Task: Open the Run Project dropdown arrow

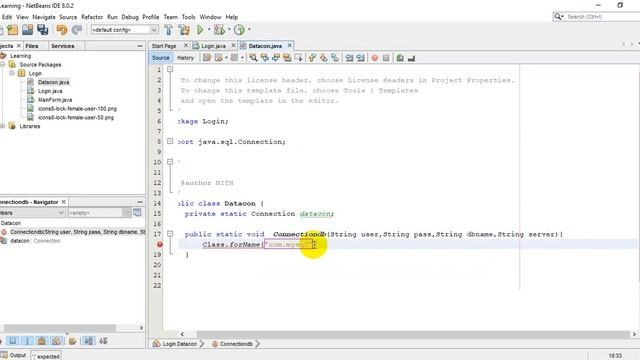Action: click(x=209, y=30)
